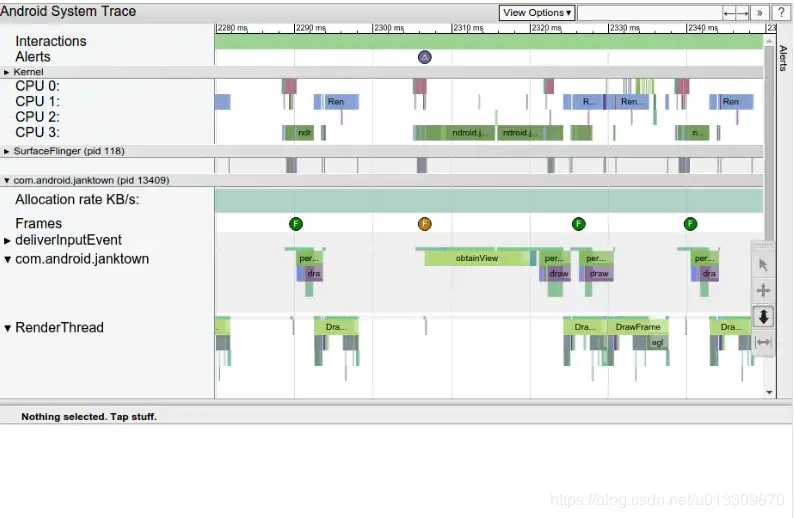The width and height of the screenshot is (794, 518).
Task: Collapse the com.android.janktown thread track
Action: pyautogui.click(x=7, y=260)
